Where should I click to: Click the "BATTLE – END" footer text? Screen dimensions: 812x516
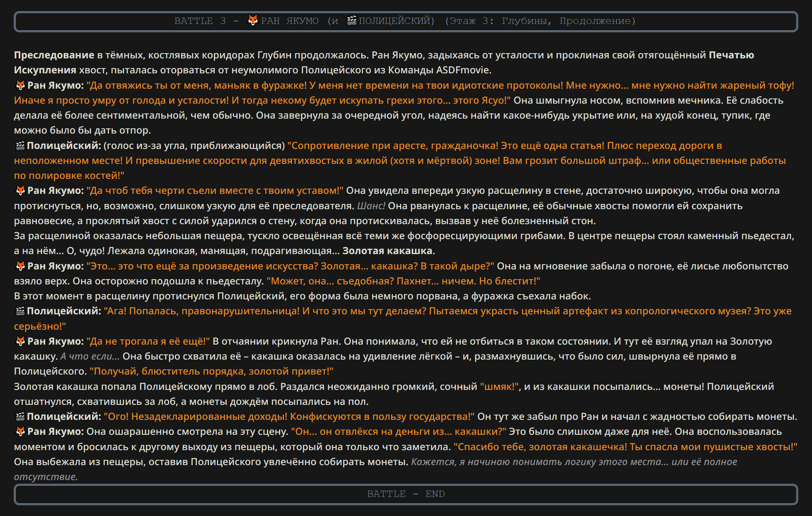tap(406, 494)
